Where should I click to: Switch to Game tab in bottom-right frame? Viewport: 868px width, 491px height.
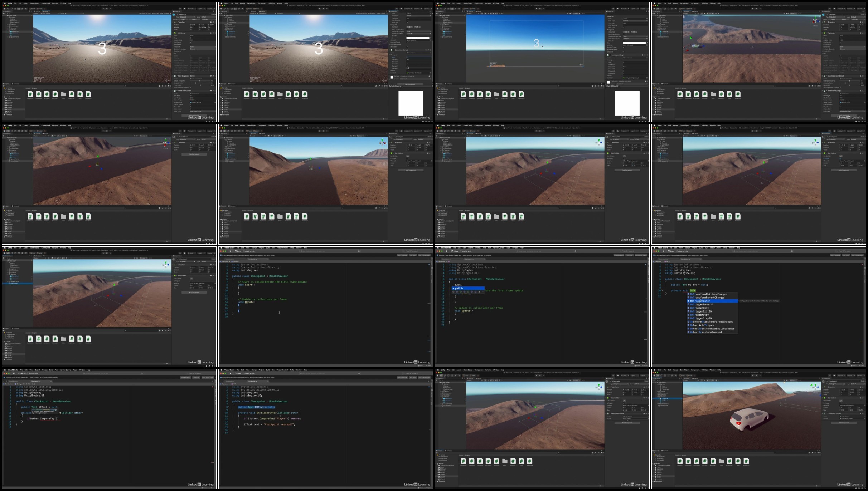coord(695,378)
